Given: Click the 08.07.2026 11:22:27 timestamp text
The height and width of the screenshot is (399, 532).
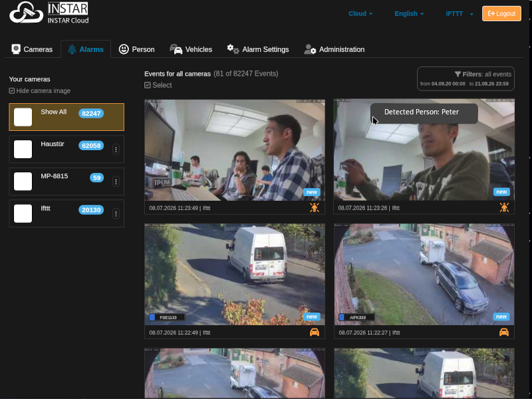Looking at the screenshot, I should [x=363, y=332].
